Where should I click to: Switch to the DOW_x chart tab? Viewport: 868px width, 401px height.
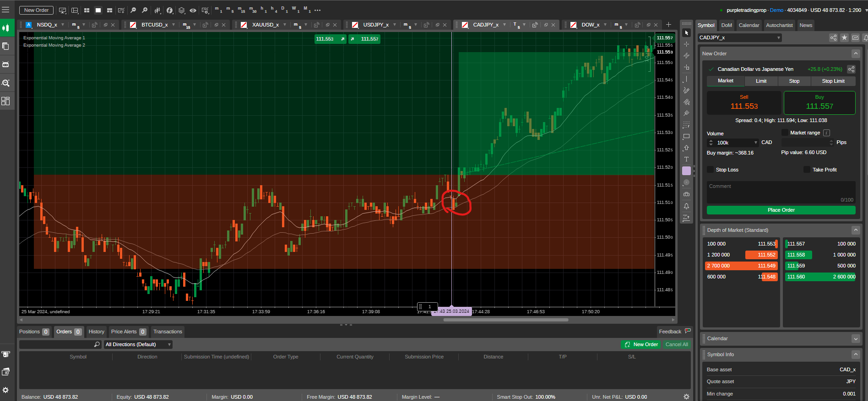[590, 25]
